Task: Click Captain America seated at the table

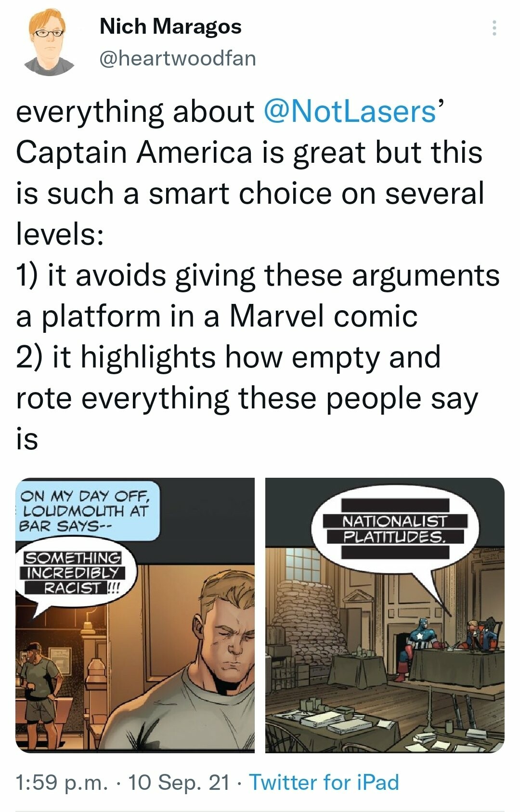Action: (x=420, y=643)
